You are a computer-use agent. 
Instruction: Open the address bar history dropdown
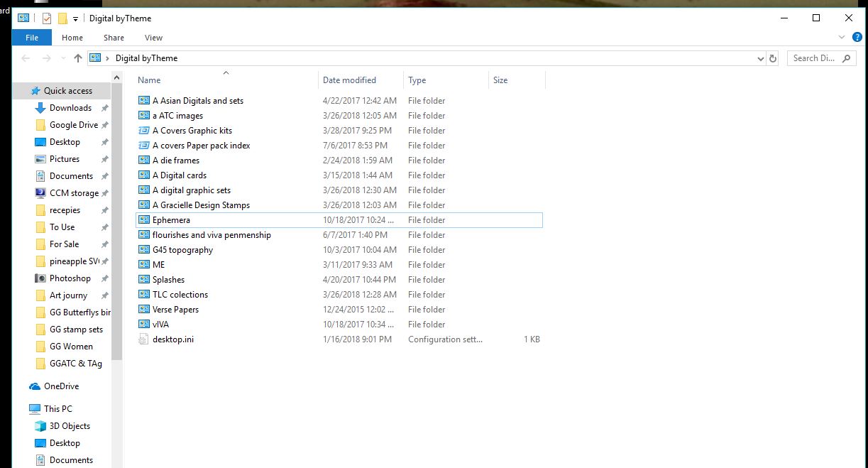point(760,58)
